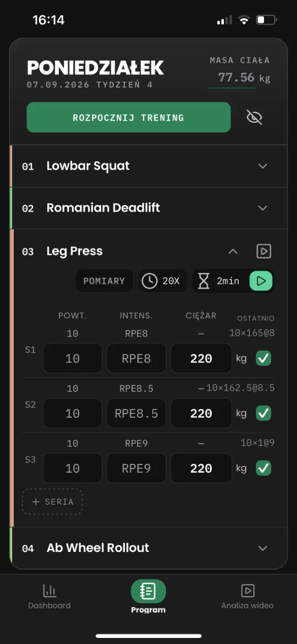Start the 2min rest timer play button
This screenshot has height=644, width=297.
pyautogui.click(x=261, y=281)
